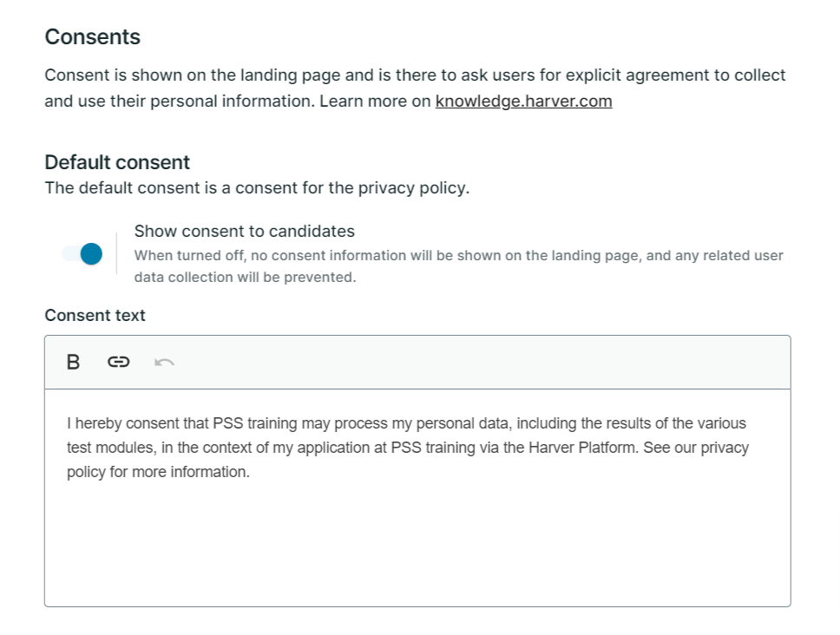Click the gray description under the consent toggle
840x635 pixels.
tap(458, 266)
